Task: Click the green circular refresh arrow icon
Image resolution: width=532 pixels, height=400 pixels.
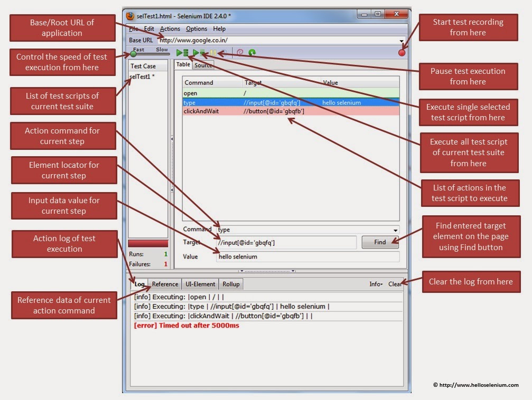Action: pyautogui.click(x=253, y=52)
